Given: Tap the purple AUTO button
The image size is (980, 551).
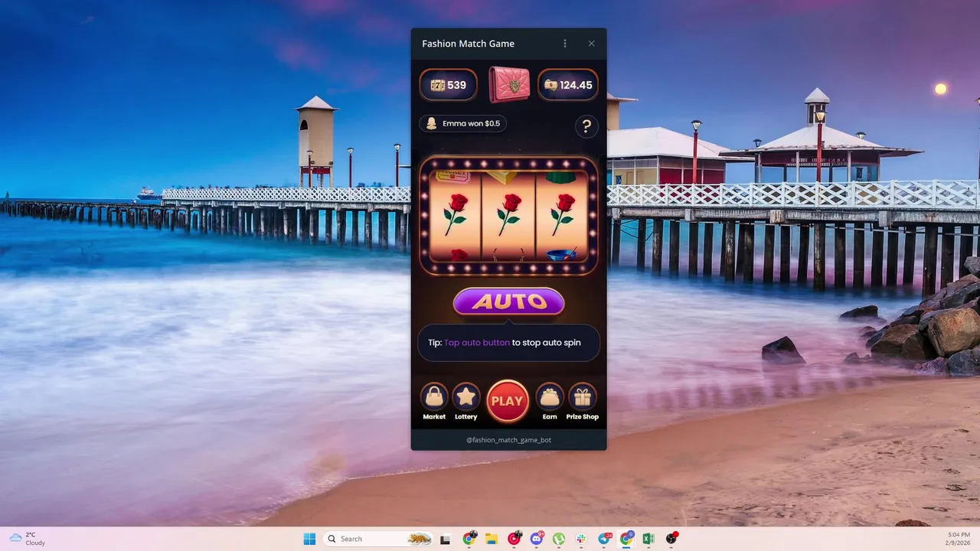Looking at the screenshot, I should point(509,302).
